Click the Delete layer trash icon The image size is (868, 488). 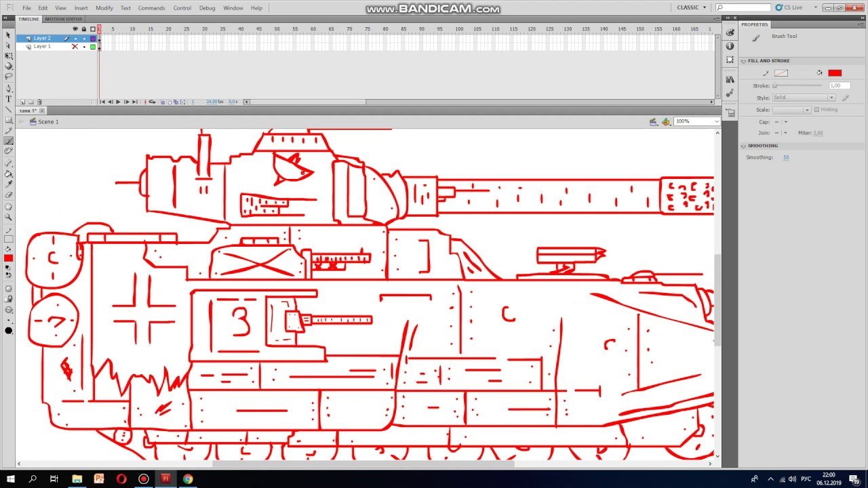point(39,102)
